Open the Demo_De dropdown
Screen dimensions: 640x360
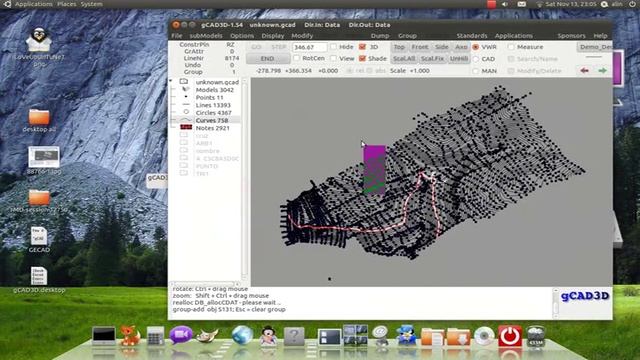click(x=594, y=47)
